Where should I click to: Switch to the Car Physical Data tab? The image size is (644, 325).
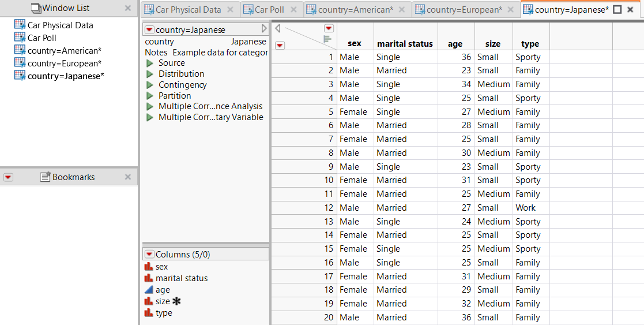pyautogui.click(x=188, y=10)
